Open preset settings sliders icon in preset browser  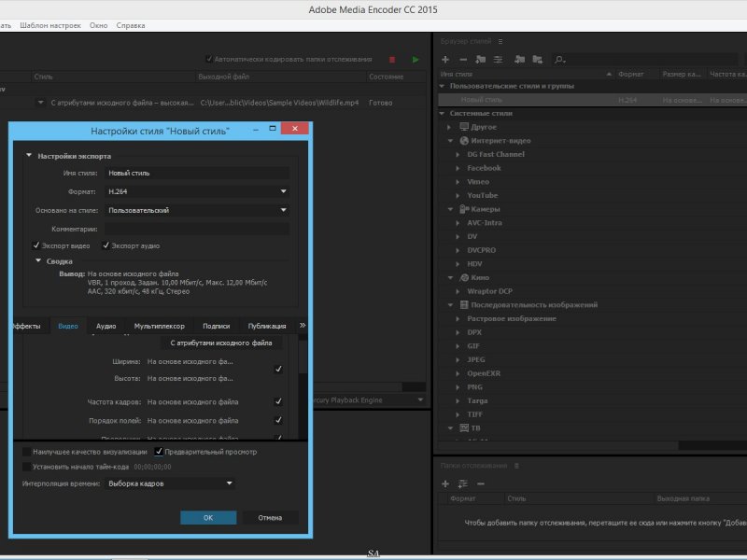point(498,60)
